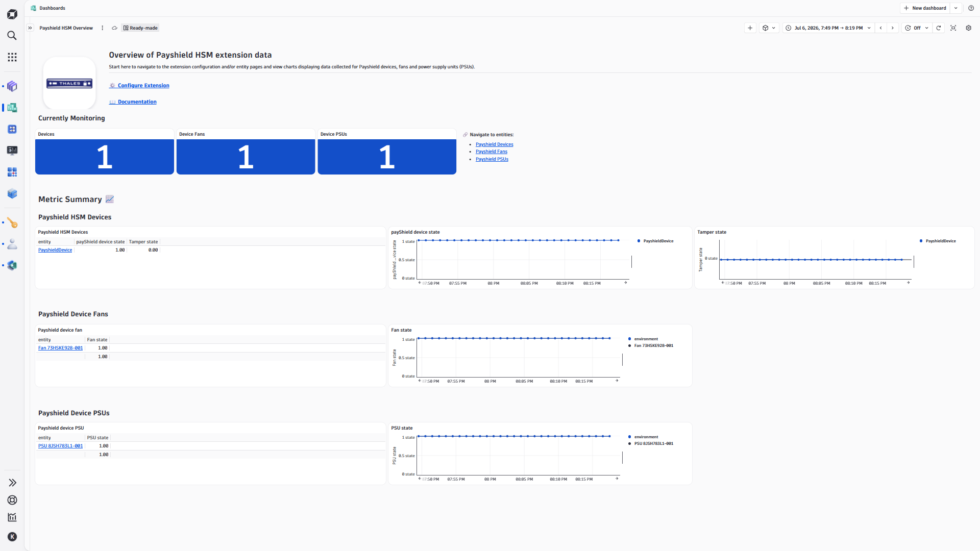980x551 pixels.
Task: Go to Payshield Fans entities
Action: pyautogui.click(x=491, y=152)
